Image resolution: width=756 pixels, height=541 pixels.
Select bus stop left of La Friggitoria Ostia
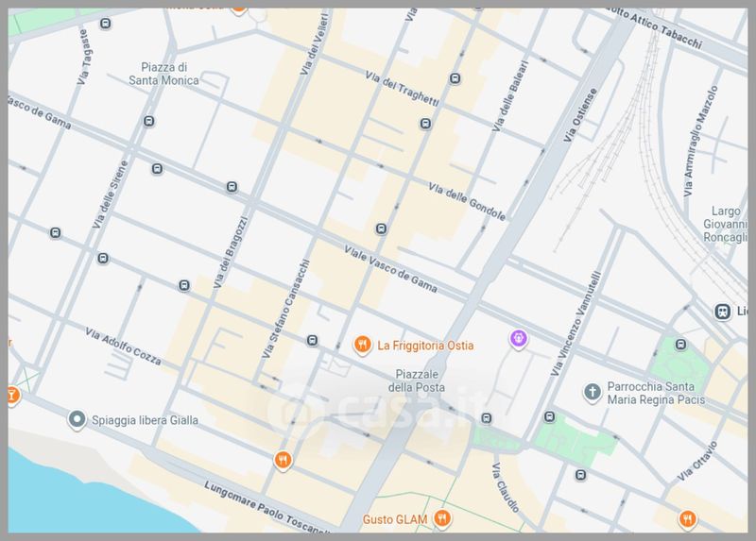[x=312, y=341]
